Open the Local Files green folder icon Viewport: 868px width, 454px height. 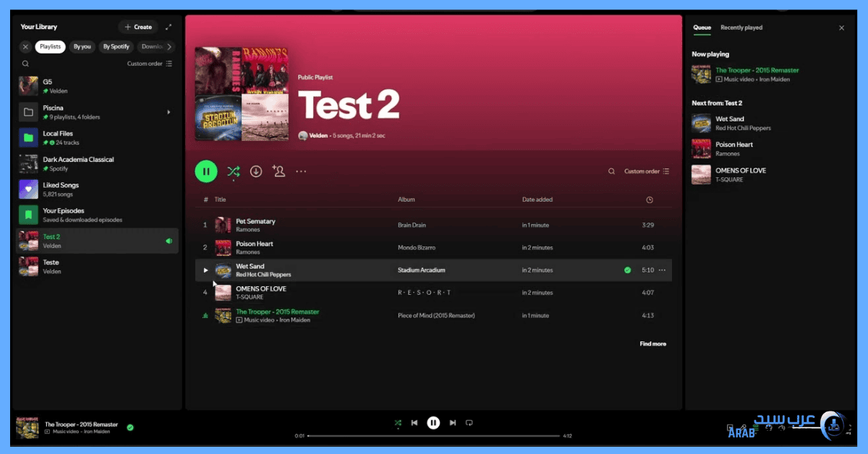tap(28, 137)
